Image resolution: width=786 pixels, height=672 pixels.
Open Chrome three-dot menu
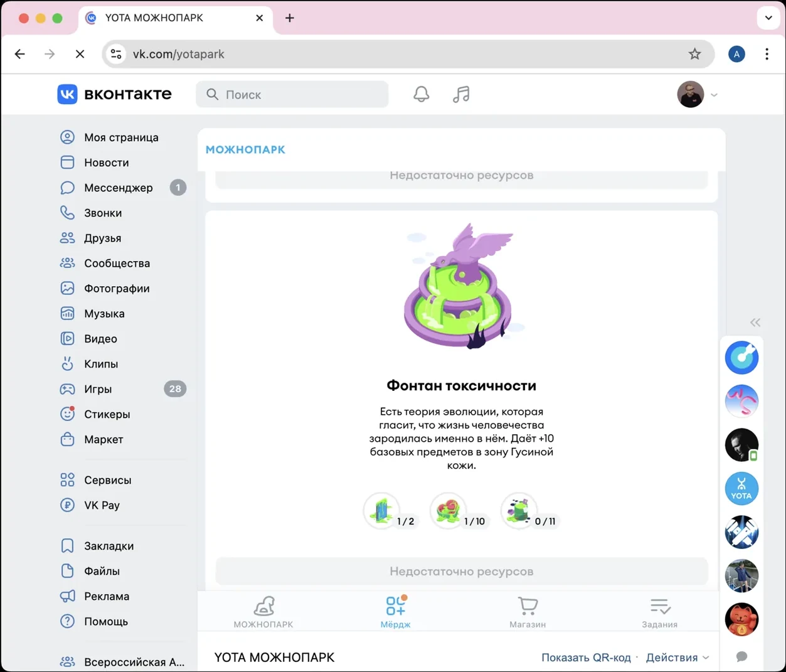(x=767, y=54)
